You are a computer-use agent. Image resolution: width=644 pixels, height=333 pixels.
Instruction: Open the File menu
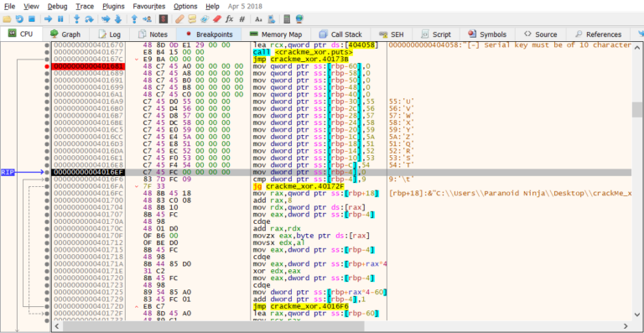(9, 6)
